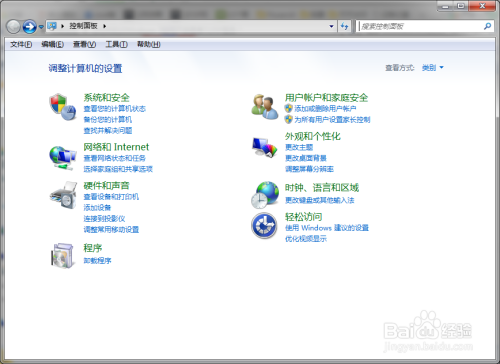The height and width of the screenshot is (364, 500).
Task: Click 添加设备 link
Action: [x=97, y=208]
